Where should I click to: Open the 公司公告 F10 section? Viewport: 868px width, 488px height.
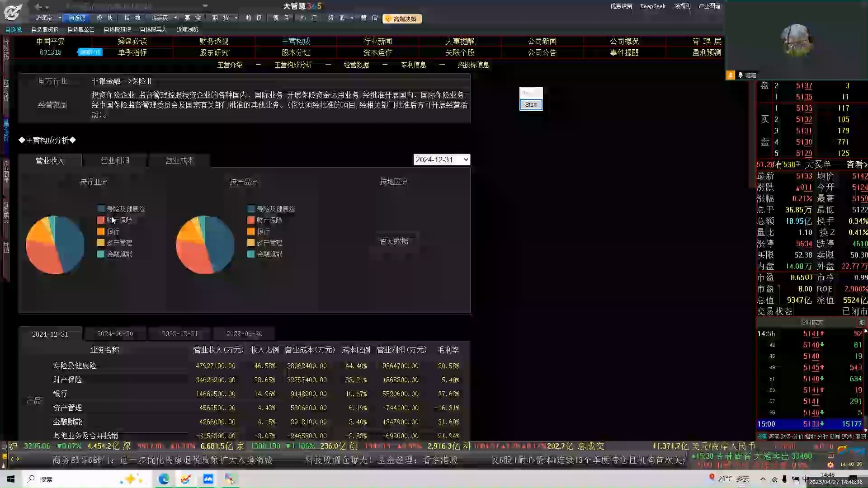(542, 52)
